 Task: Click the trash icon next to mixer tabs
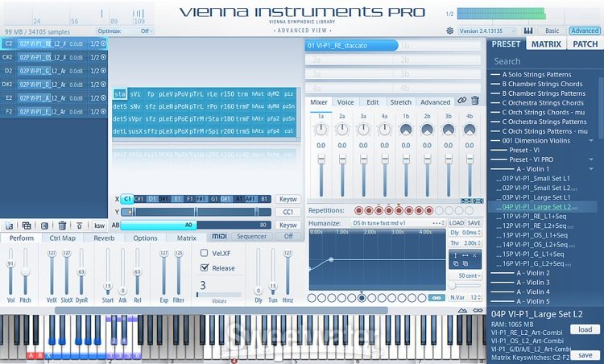point(475,101)
